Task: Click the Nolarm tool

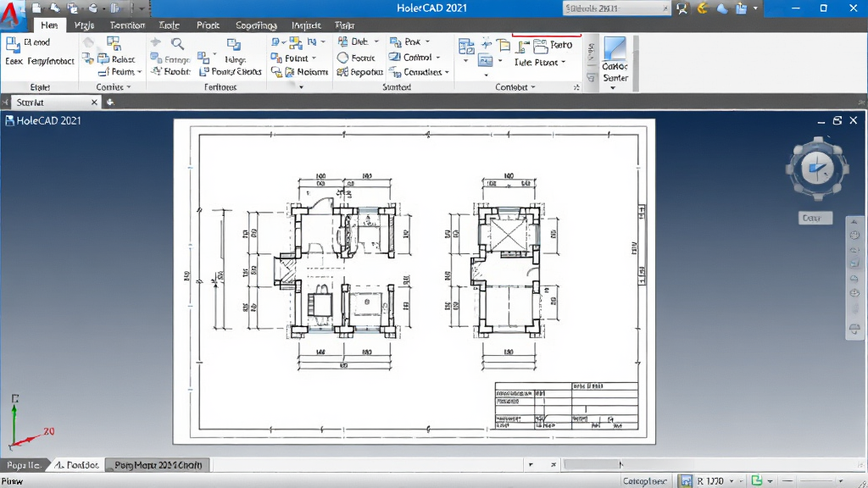Action: point(307,72)
